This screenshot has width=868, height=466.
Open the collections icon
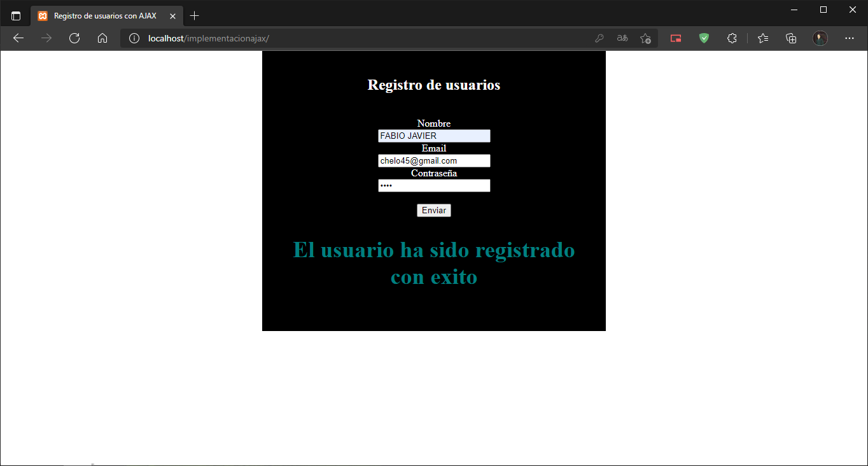[791, 38]
